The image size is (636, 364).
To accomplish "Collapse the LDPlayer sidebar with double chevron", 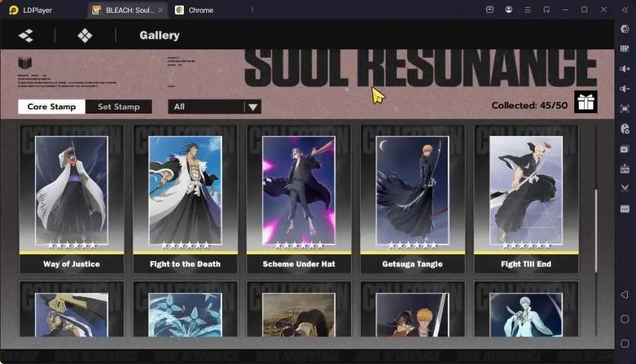I will pyautogui.click(x=625, y=10).
